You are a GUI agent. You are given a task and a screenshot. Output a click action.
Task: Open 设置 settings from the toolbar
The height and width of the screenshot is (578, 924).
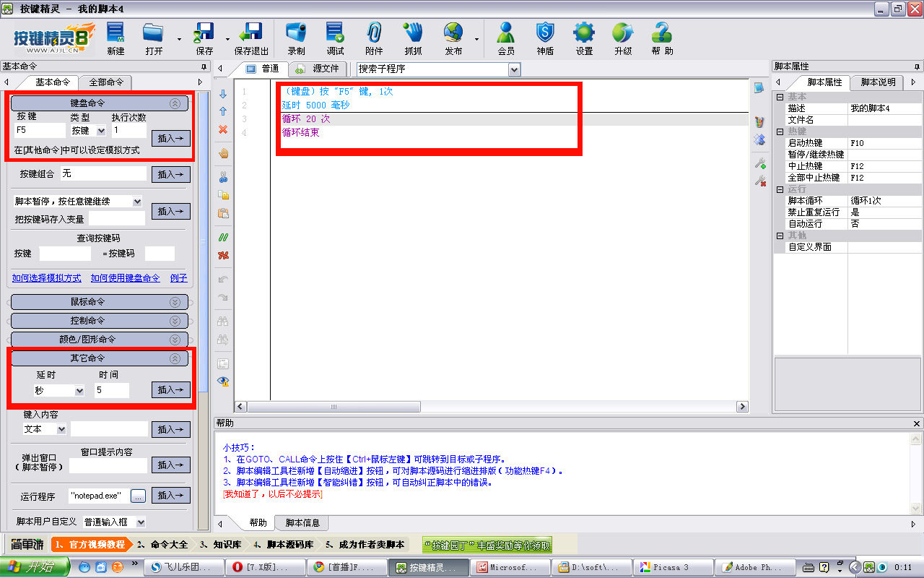pos(584,39)
